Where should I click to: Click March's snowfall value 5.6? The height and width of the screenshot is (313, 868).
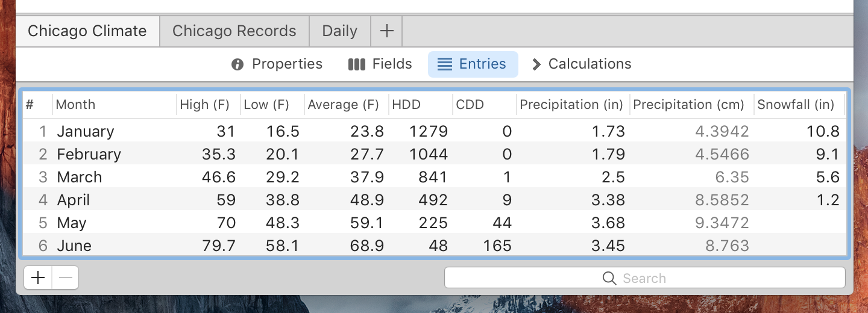coord(827,177)
